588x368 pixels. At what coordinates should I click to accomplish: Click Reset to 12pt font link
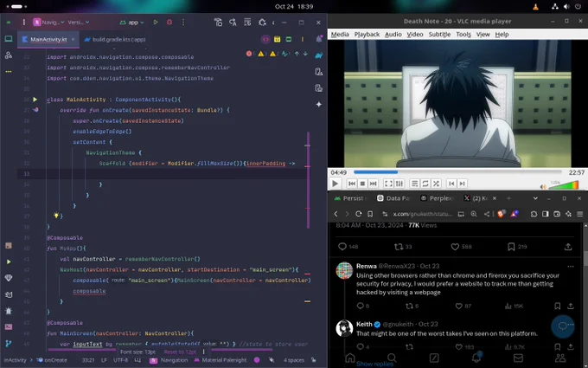(180, 352)
